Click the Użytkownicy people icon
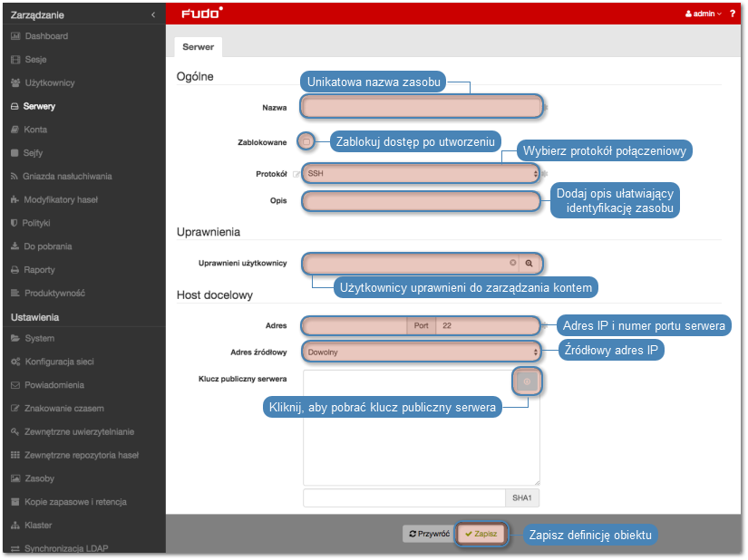 click(15, 83)
